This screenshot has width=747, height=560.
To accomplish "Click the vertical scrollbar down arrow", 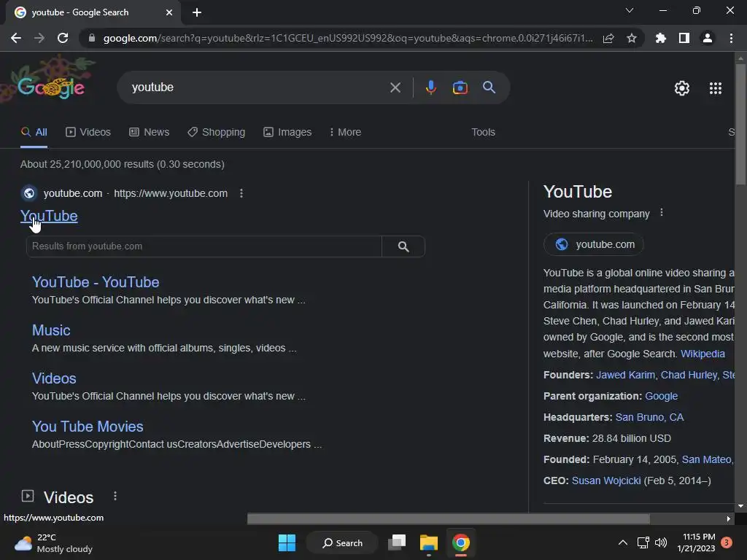I will pyautogui.click(x=740, y=506).
